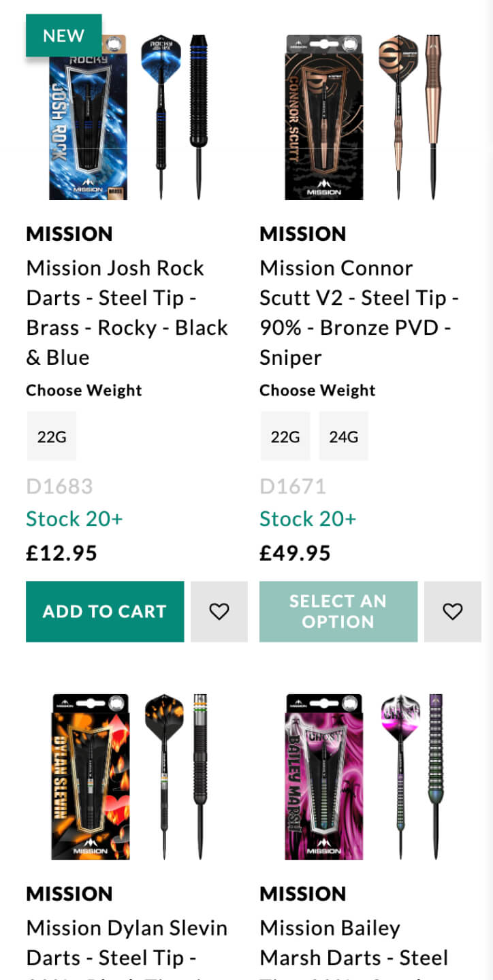Open Mission Dylan Slevin Darts title link
This screenshot has height=980, width=493.
point(127,943)
